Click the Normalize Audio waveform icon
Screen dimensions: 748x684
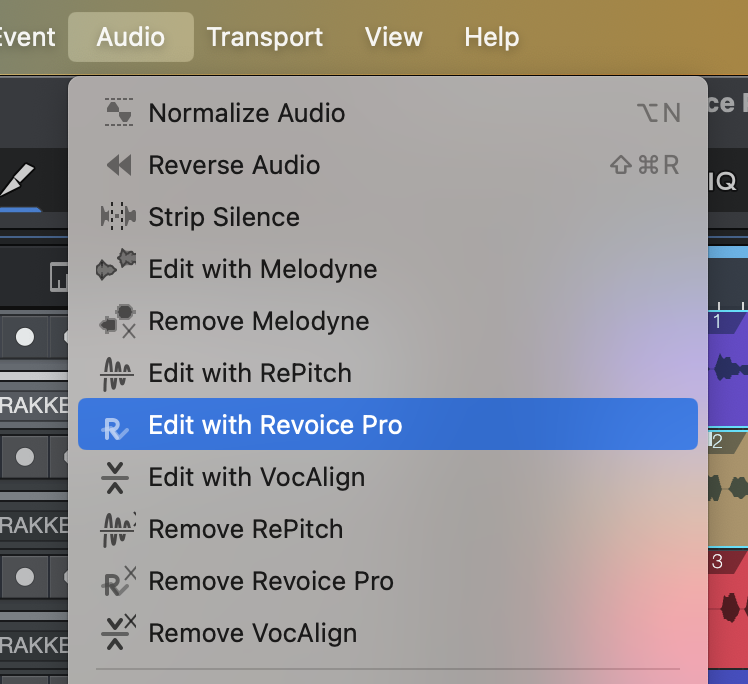pyautogui.click(x=118, y=113)
